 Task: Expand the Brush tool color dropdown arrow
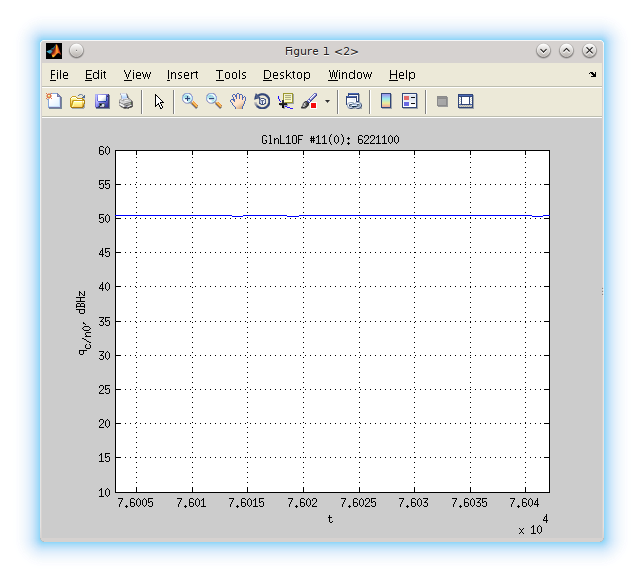[327, 101]
